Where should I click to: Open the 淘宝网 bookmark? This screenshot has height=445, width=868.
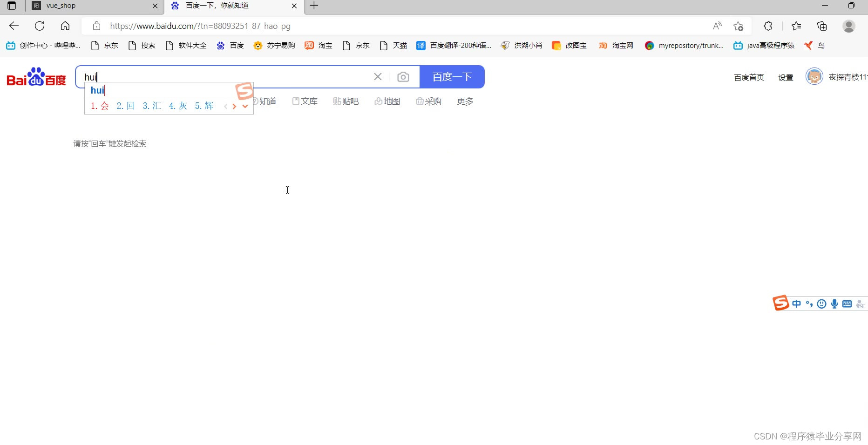(616, 45)
